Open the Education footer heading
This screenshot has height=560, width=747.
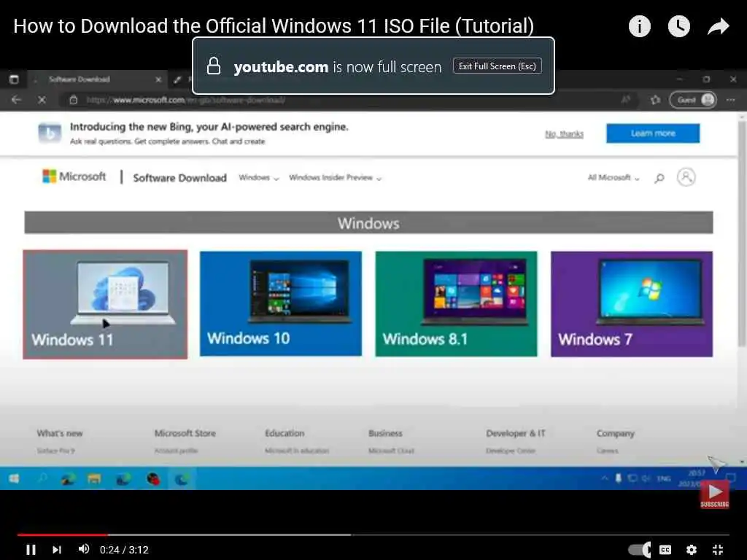[285, 433]
